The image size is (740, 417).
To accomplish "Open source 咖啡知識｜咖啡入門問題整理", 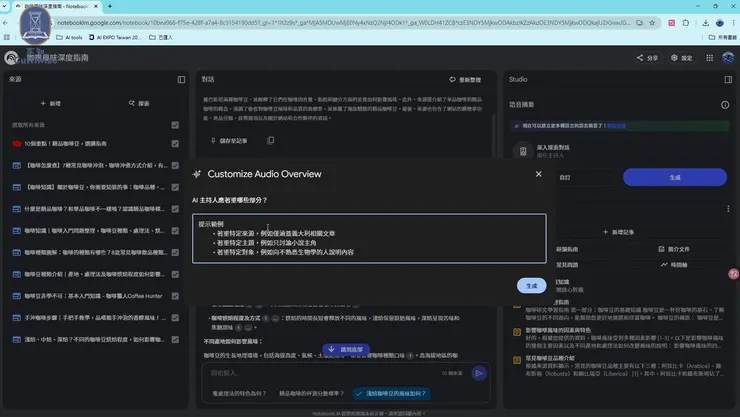I will click(x=94, y=231).
